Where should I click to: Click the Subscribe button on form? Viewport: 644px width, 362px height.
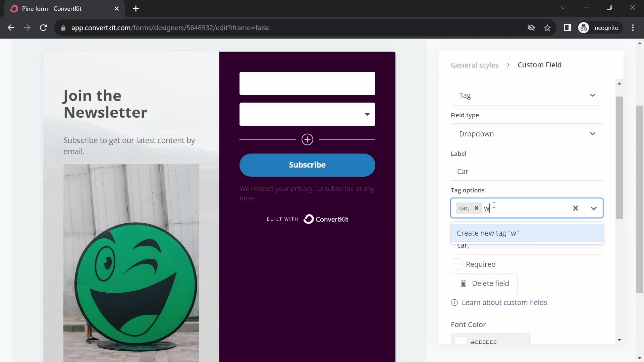coord(307,165)
